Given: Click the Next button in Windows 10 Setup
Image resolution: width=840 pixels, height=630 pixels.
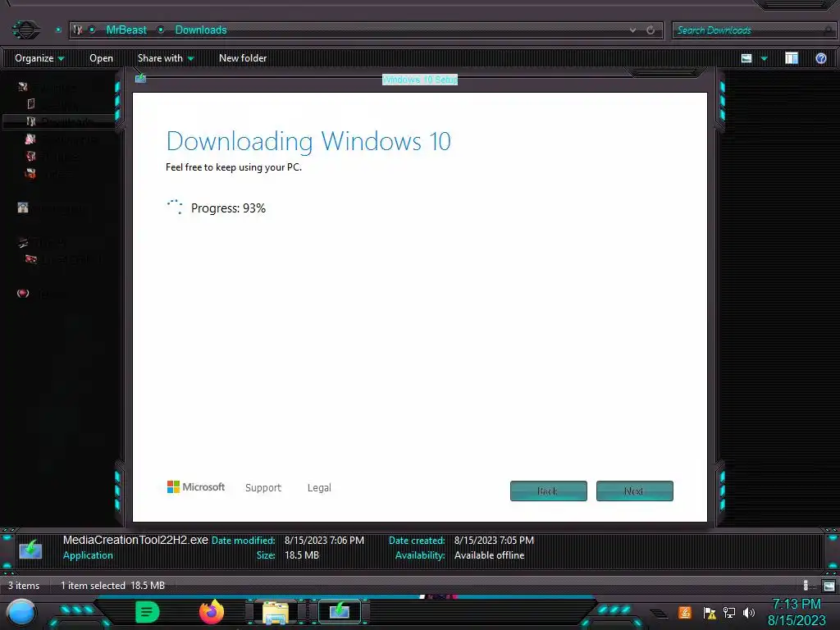Looking at the screenshot, I should (x=634, y=491).
